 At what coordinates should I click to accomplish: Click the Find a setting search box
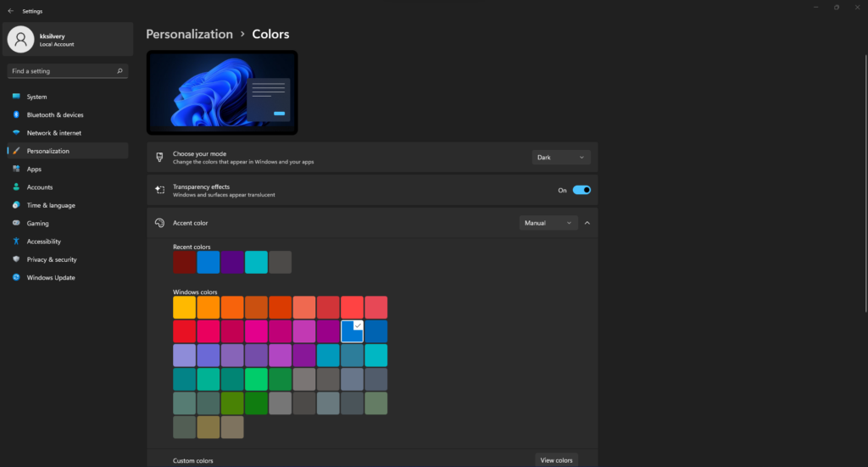[68, 71]
